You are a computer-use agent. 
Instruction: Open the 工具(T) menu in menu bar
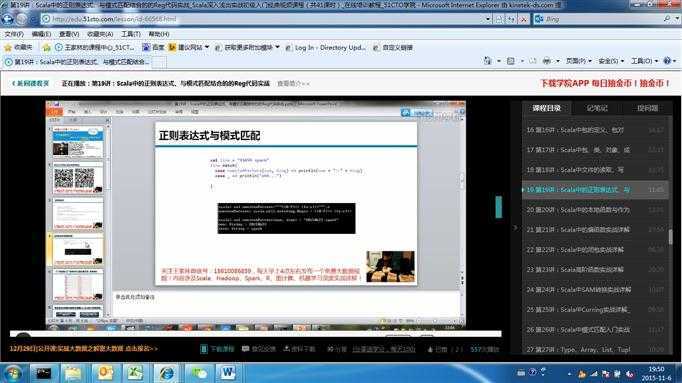coord(131,34)
